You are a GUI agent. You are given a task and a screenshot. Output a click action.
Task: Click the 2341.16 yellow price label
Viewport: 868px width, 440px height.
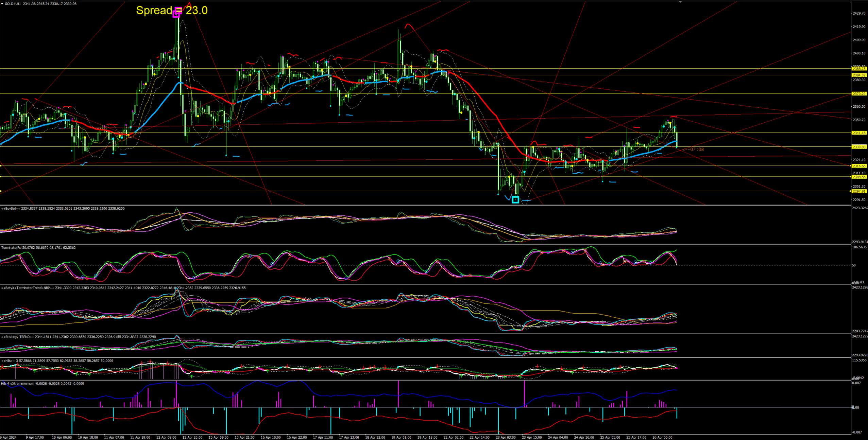[x=859, y=133]
